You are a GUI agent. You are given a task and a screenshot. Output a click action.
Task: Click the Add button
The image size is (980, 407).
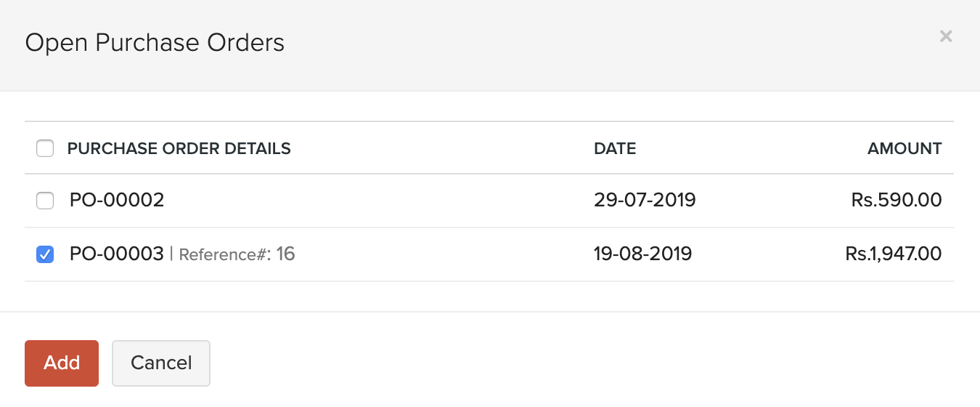tap(62, 363)
